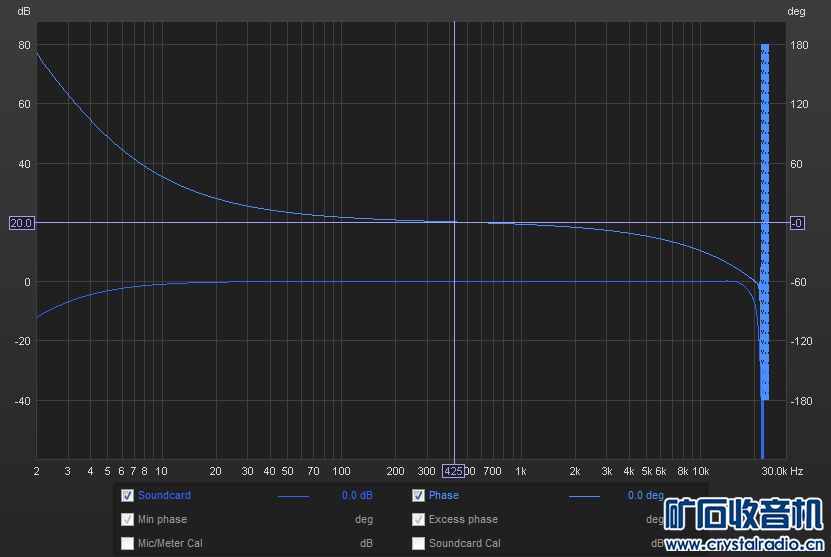Click the -40 dB axis label
831x557 pixels.
point(22,401)
